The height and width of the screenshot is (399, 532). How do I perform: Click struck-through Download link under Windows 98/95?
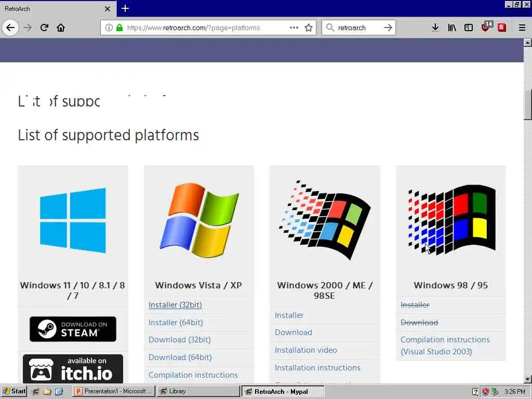(419, 322)
